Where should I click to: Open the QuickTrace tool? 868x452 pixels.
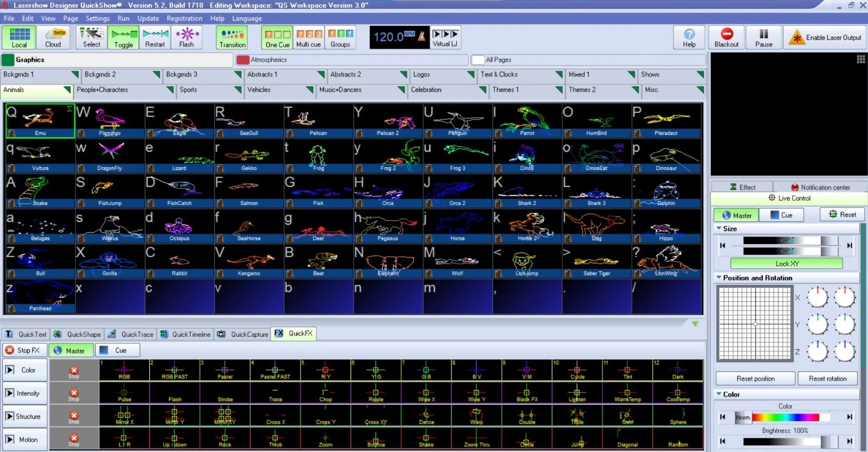click(x=131, y=334)
